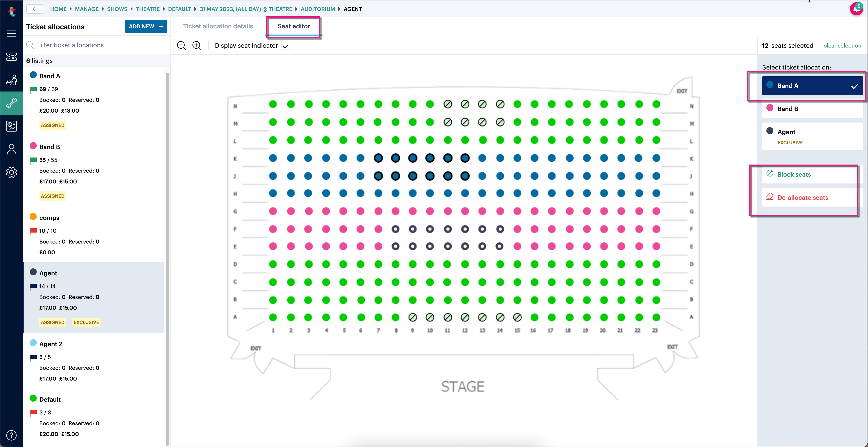Screen dimensions: 868x447
Task: Open the settings gear in sidebar
Action: coord(11,172)
